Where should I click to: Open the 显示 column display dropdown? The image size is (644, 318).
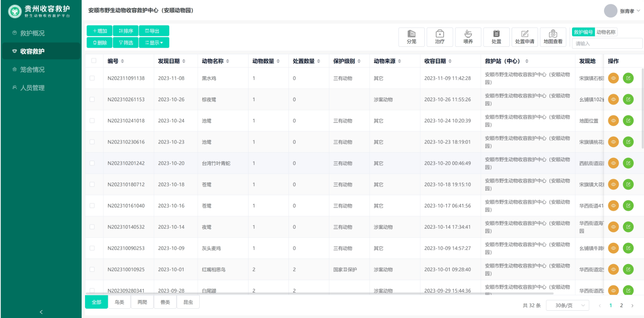pyautogui.click(x=154, y=42)
